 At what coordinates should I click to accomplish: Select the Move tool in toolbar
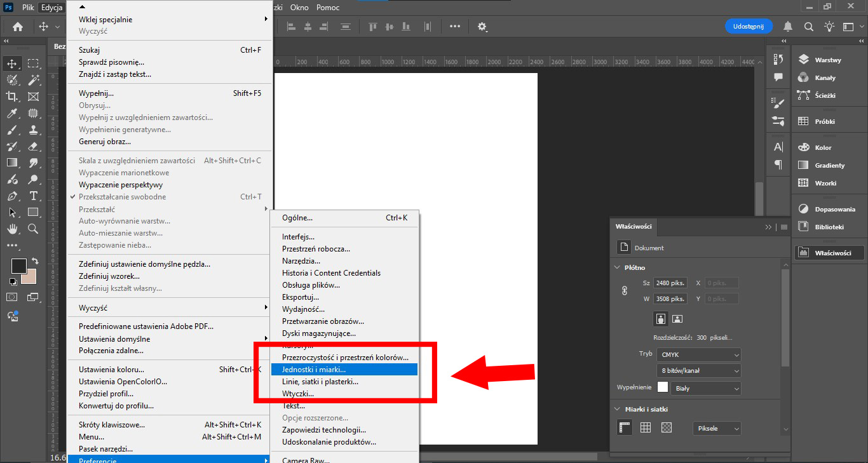[x=12, y=64]
